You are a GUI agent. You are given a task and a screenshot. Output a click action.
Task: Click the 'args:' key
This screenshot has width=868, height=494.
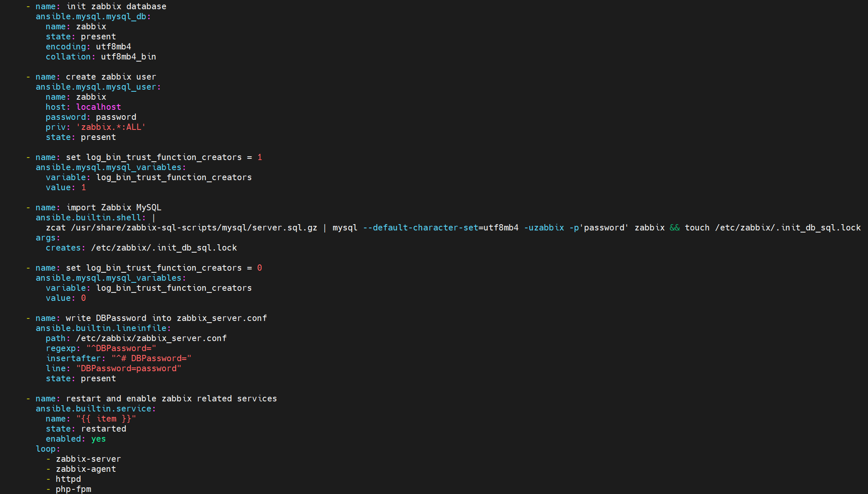click(48, 238)
